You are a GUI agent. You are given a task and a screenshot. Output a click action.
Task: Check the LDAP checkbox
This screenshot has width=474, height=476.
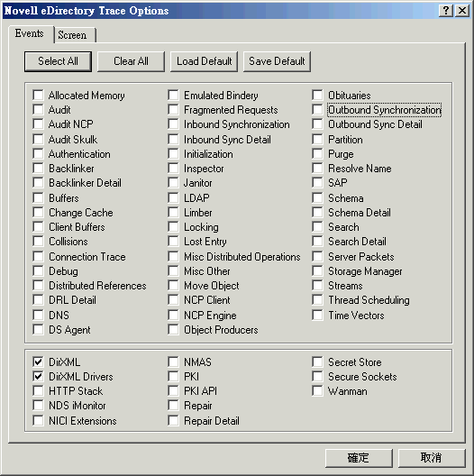point(173,198)
